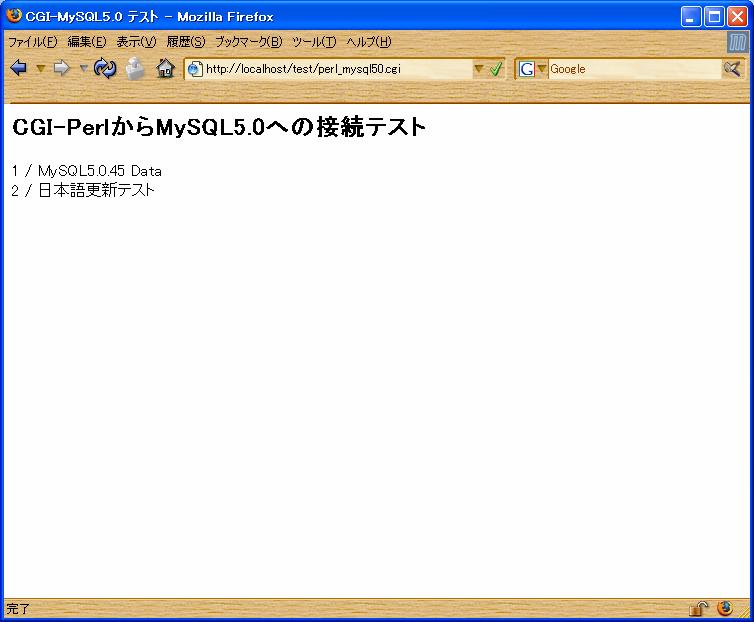Screen dimensions: 754x622
Task: Open the 履歴 (History) menu
Action: [x=185, y=42]
